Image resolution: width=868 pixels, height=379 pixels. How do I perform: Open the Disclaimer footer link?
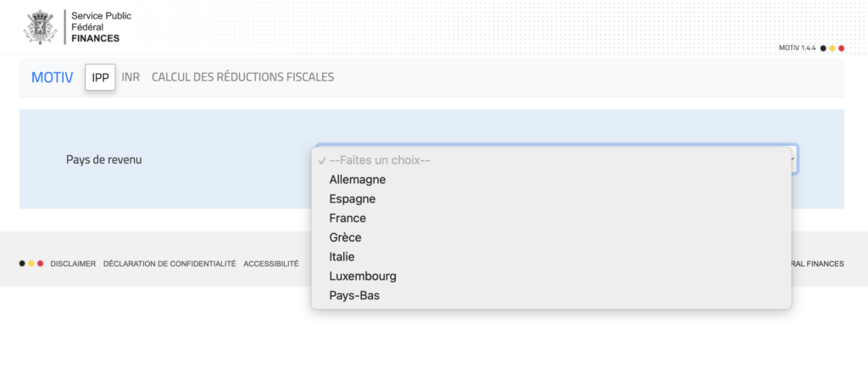pos(73,264)
